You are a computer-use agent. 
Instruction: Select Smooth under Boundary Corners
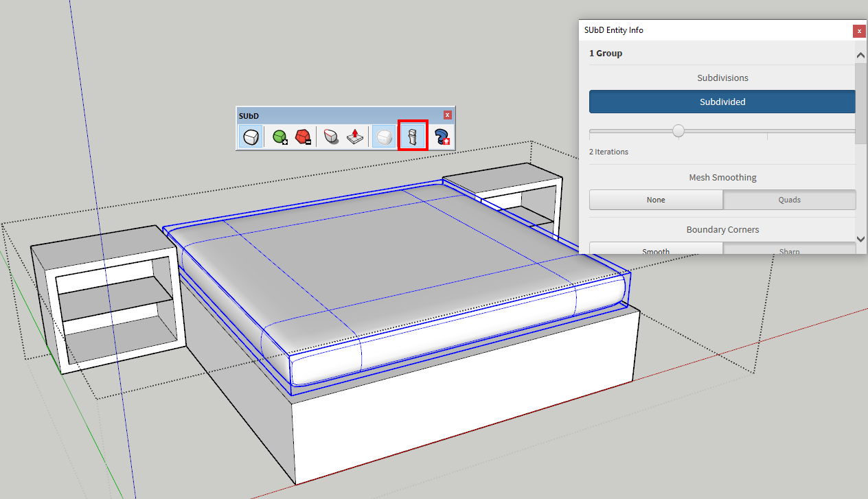click(x=656, y=251)
